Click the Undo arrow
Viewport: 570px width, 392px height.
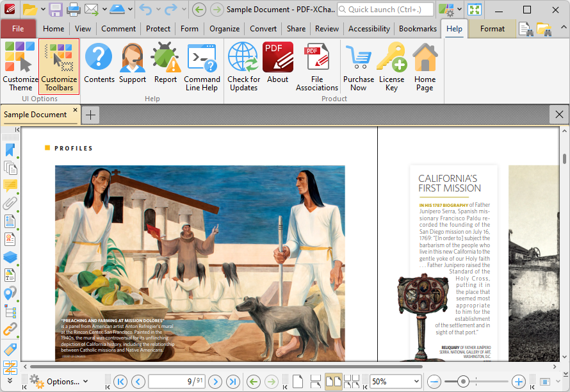[146, 10]
